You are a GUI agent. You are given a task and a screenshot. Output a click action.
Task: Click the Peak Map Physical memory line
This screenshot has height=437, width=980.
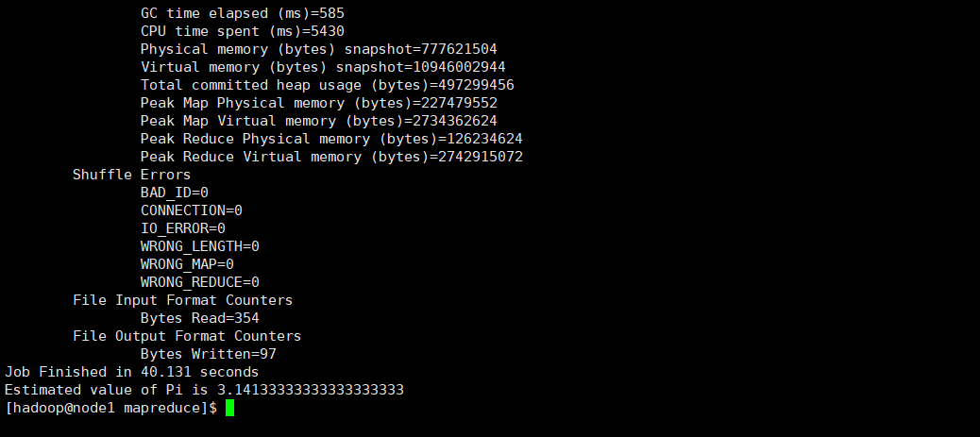[318, 103]
